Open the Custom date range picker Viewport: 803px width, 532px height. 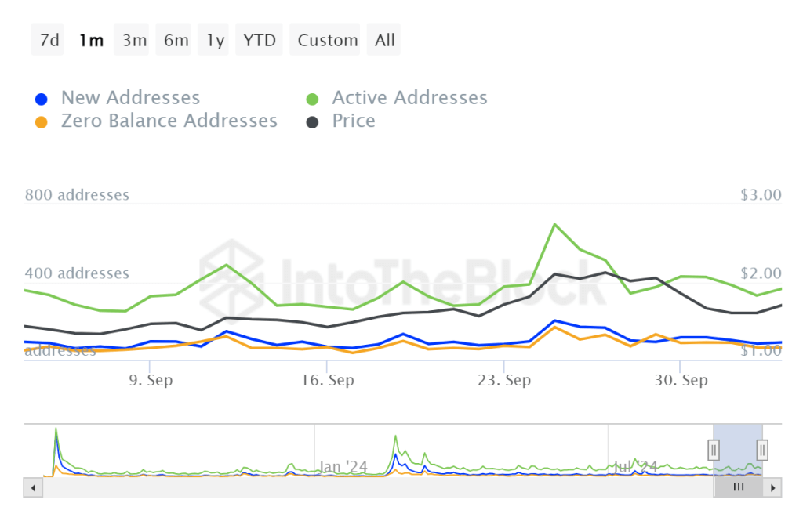(328, 40)
